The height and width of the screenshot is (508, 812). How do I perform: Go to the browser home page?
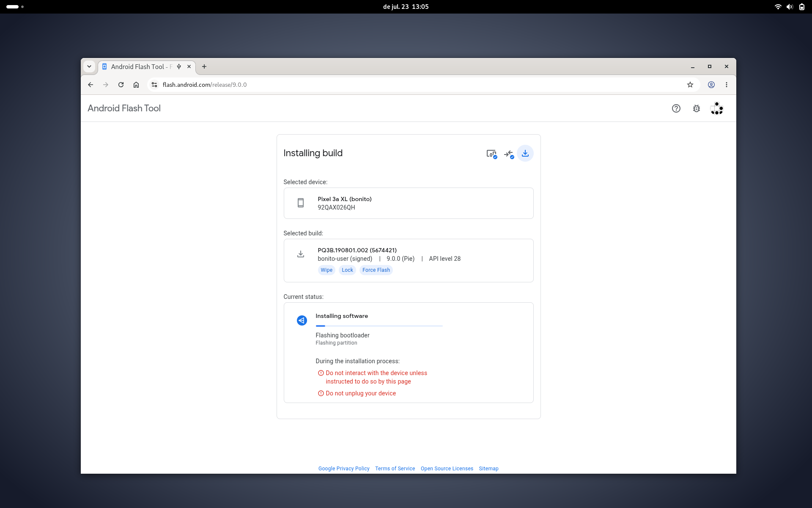click(136, 85)
